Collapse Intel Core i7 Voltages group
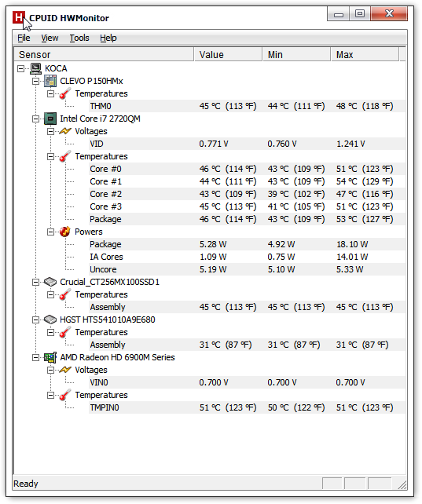This screenshot has height=504, width=422. [50, 131]
